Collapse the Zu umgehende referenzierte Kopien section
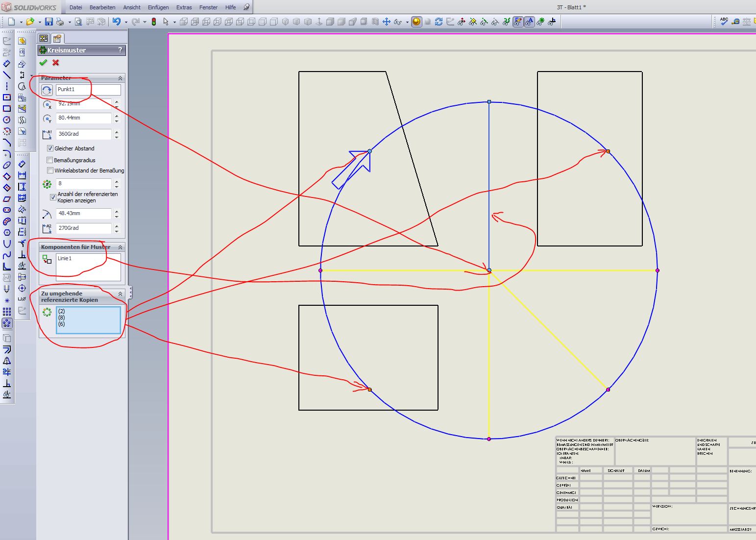756x540 pixels. pos(120,294)
